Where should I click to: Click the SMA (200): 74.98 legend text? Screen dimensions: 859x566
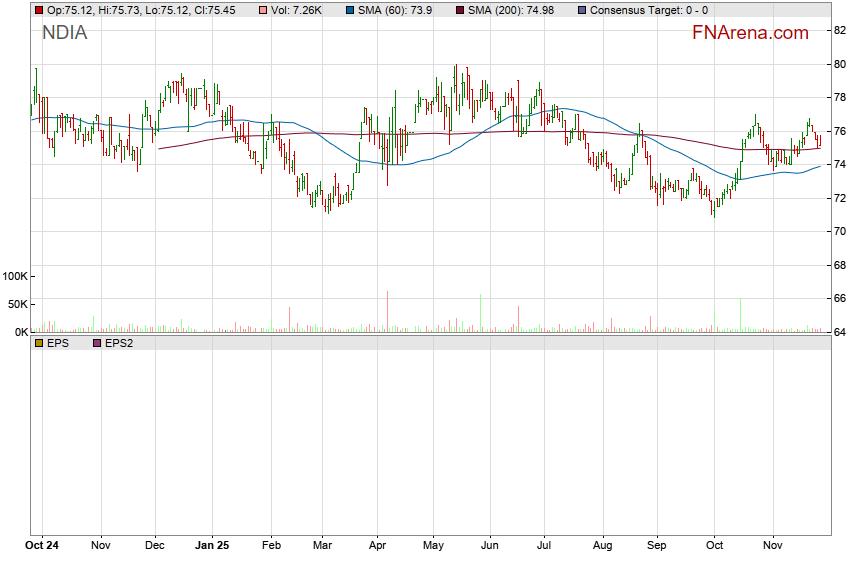coord(515,10)
